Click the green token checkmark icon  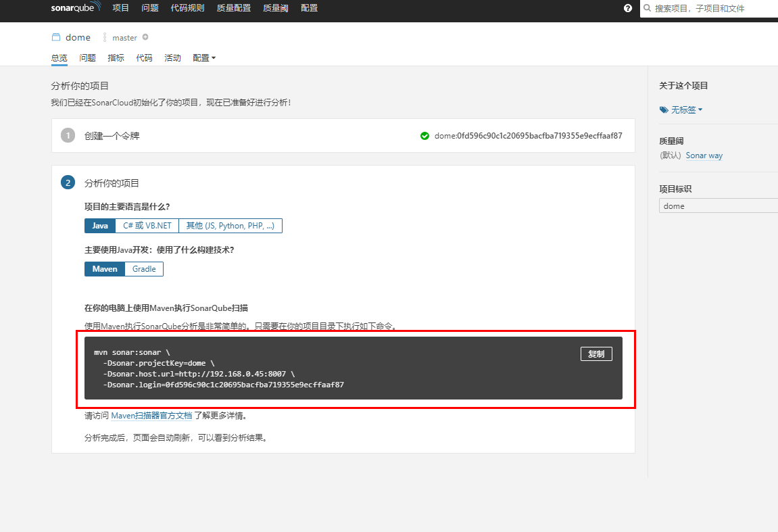coord(424,136)
